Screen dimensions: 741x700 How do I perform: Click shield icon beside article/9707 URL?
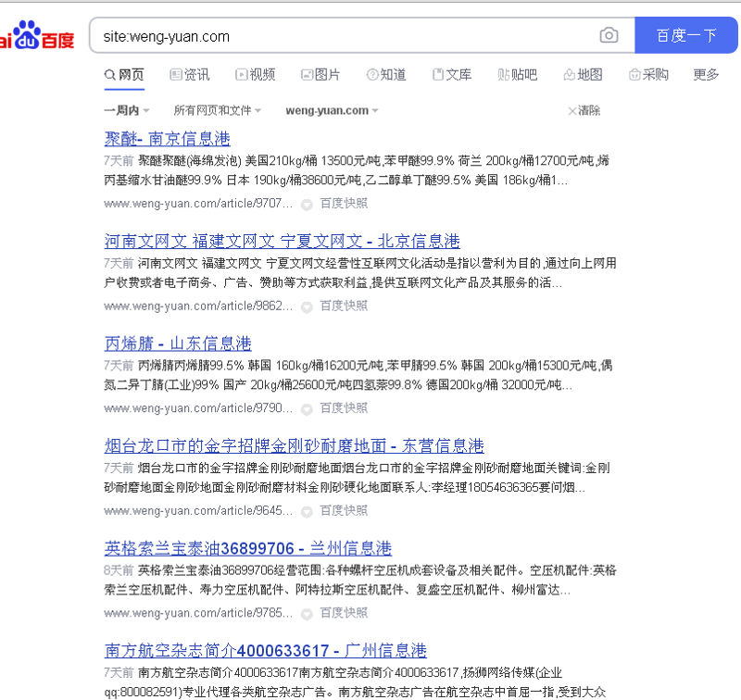pos(308,205)
